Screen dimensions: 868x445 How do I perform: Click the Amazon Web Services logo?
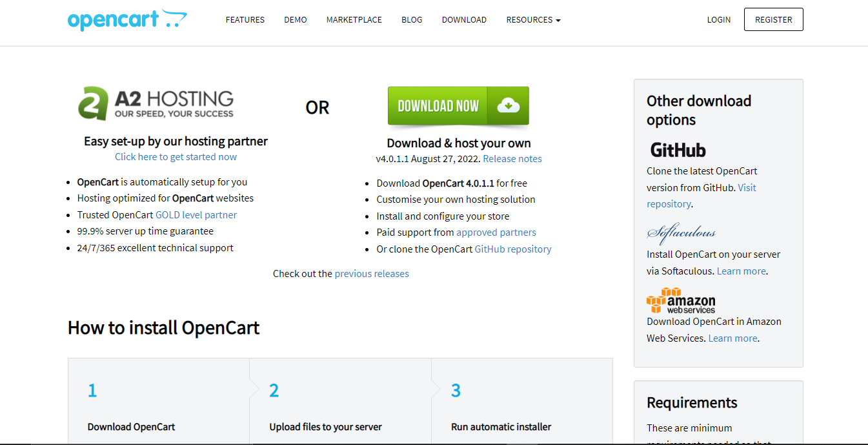point(681,301)
